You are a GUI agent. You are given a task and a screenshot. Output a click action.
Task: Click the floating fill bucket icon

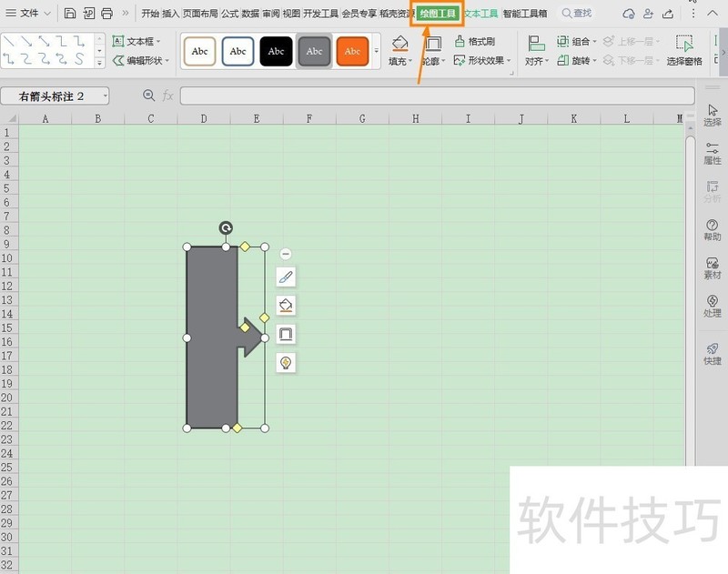286,306
